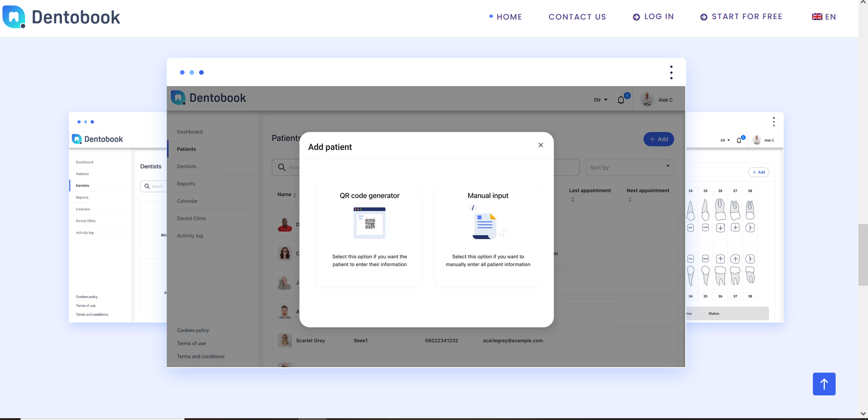Click the page vertical scrollbar thumb

863,255
